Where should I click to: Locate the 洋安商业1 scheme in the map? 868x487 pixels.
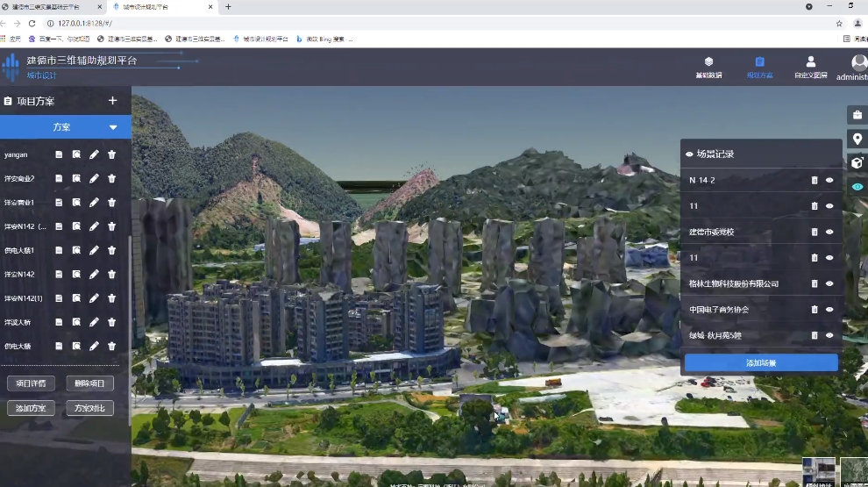click(x=76, y=202)
